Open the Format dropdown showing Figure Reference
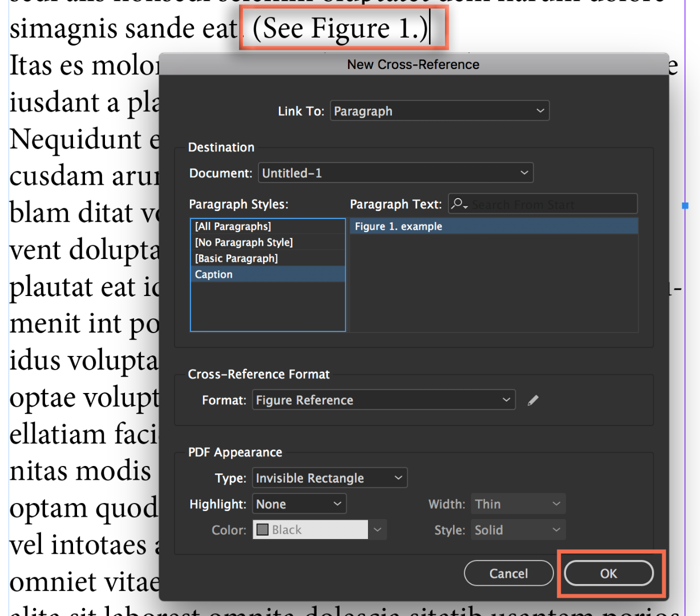 [383, 400]
